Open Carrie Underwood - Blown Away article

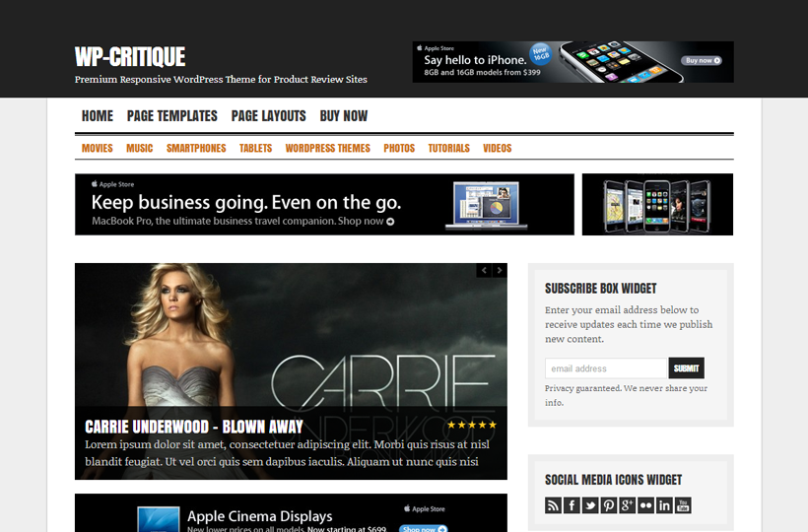click(194, 427)
